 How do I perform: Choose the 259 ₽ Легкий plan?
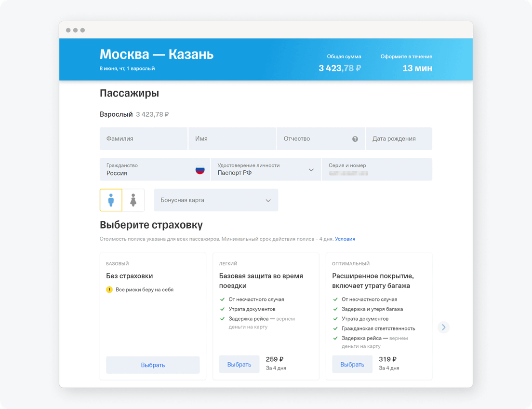[x=239, y=364]
